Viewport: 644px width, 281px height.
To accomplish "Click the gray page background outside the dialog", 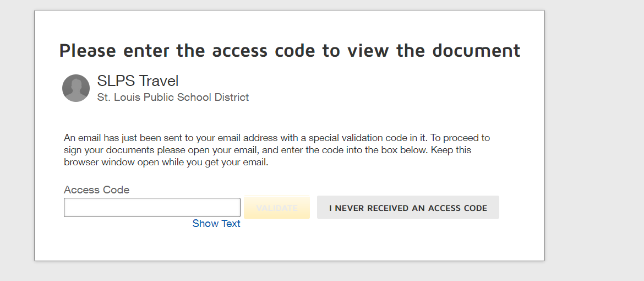I will (594, 138).
